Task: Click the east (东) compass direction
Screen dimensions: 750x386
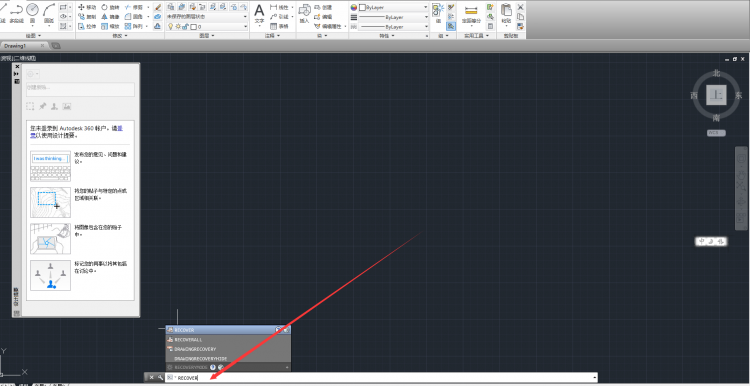Action: pos(739,95)
